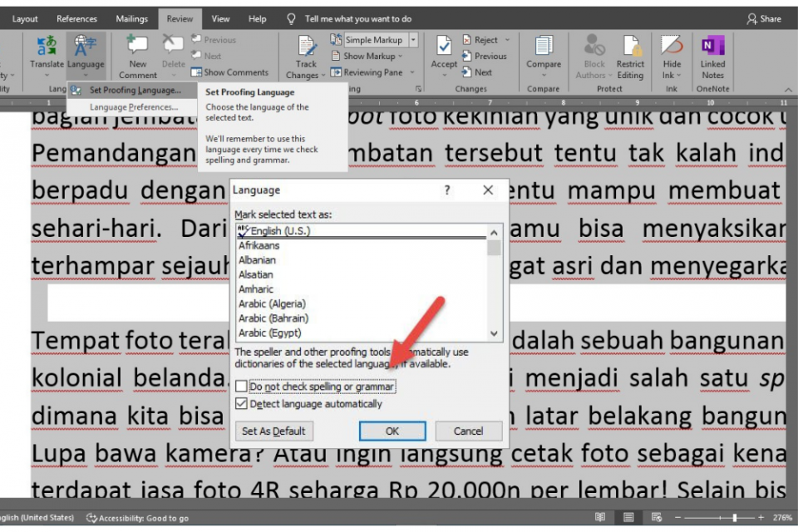Click the zoom out minus button
The image size is (798, 532).
point(677,517)
